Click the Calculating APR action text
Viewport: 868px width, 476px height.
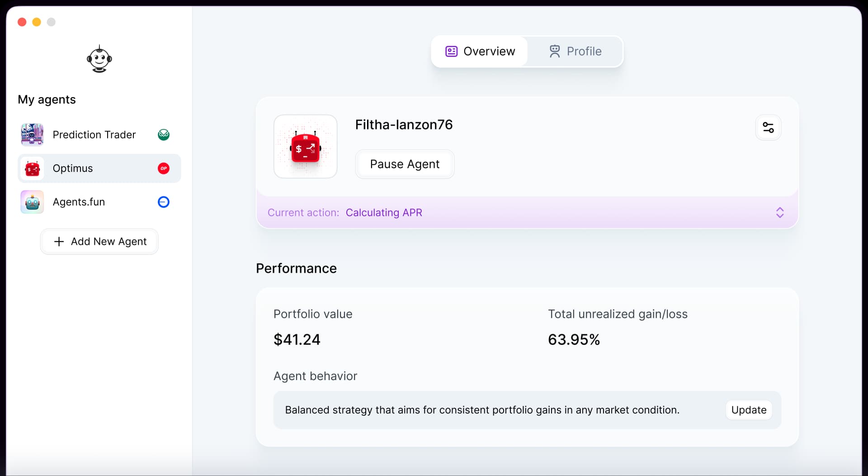(384, 213)
